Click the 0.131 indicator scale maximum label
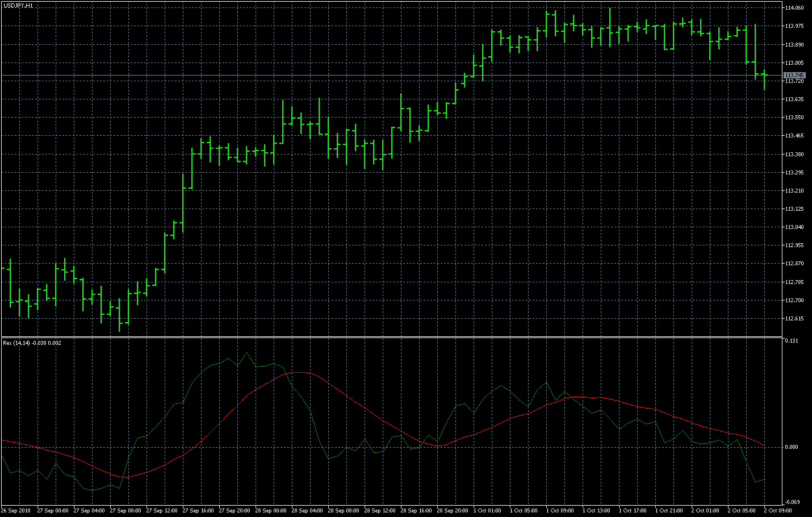Viewport: 812px width, 517px height. [791, 341]
